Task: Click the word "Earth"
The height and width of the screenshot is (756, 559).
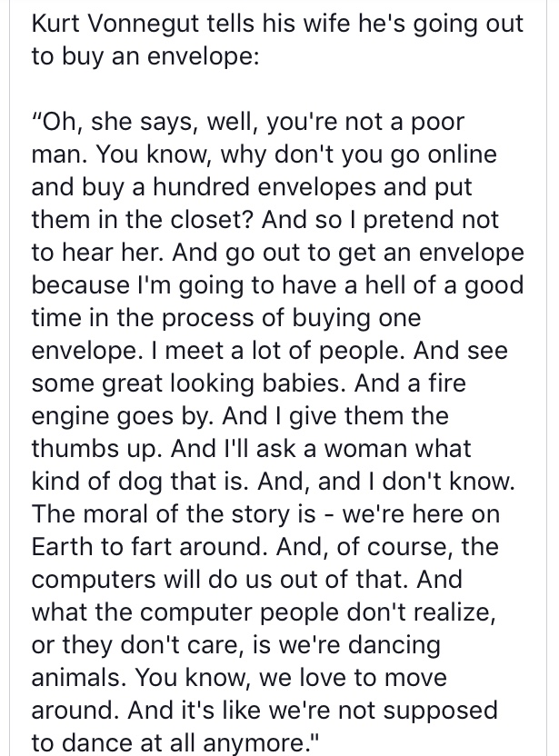Action: pyautogui.click(x=64, y=546)
